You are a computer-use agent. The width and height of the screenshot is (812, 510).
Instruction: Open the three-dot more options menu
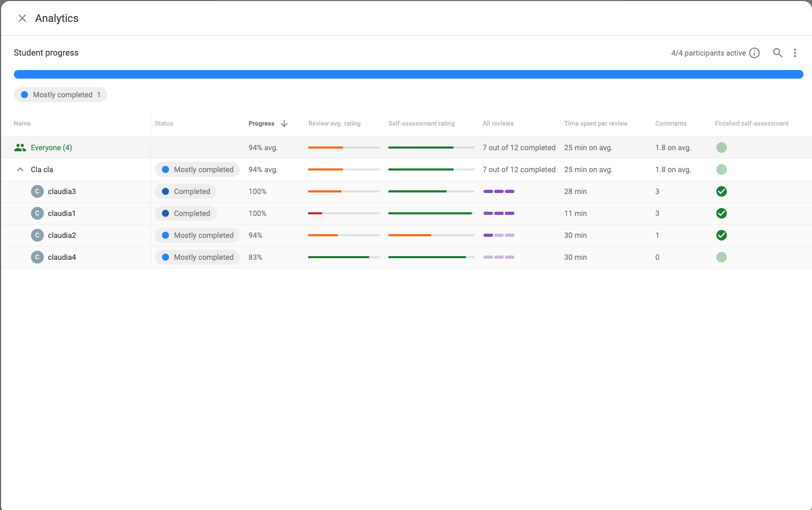(795, 52)
